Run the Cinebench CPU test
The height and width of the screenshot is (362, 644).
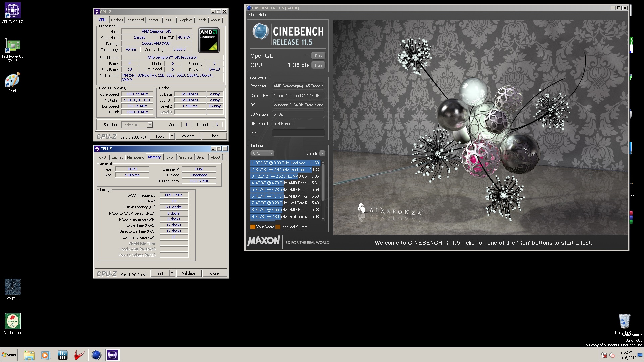click(x=318, y=65)
